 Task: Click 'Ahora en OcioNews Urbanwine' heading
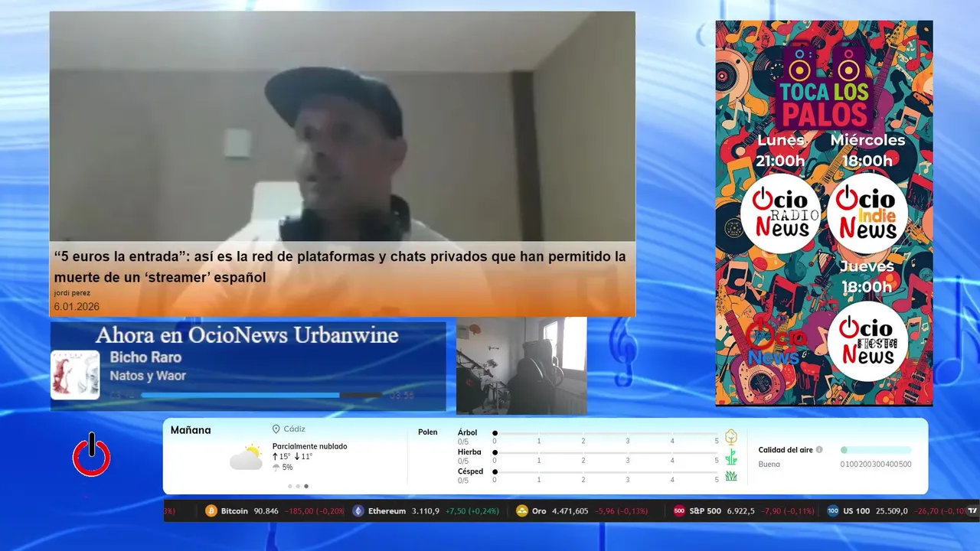tap(247, 335)
